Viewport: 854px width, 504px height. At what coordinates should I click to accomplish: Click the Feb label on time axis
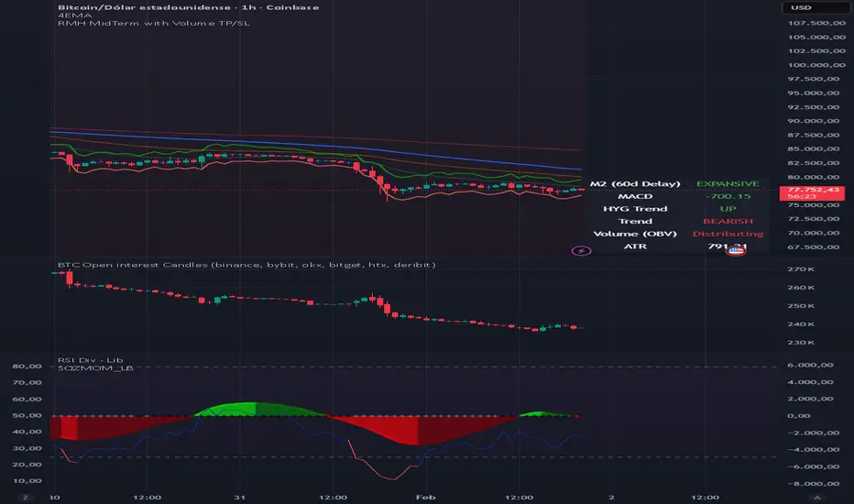tap(425, 498)
